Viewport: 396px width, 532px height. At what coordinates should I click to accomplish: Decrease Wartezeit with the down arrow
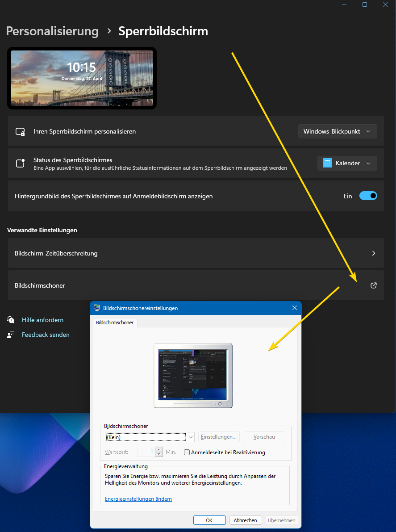click(x=158, y=454)
